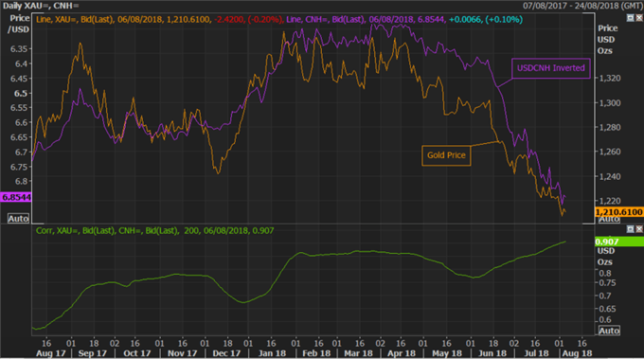Click the 'Daily XAU=, CNH=' chart title
Image resolution: width=644 pixels, height=359 pixels.
[x=41, y=6]
